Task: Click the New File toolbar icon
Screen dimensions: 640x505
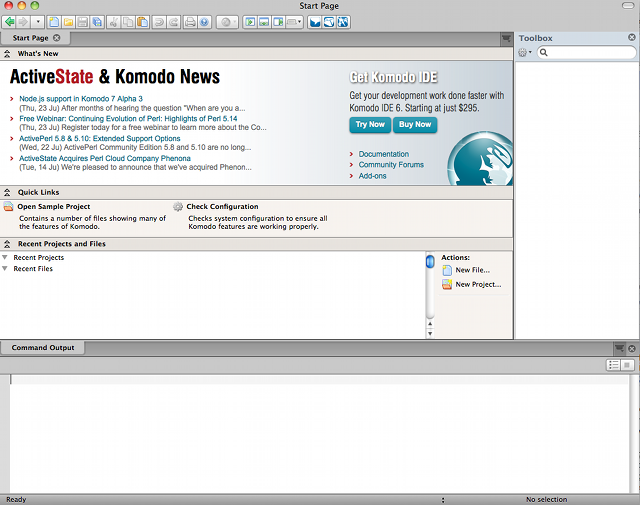Action: (x=54, y=22)
